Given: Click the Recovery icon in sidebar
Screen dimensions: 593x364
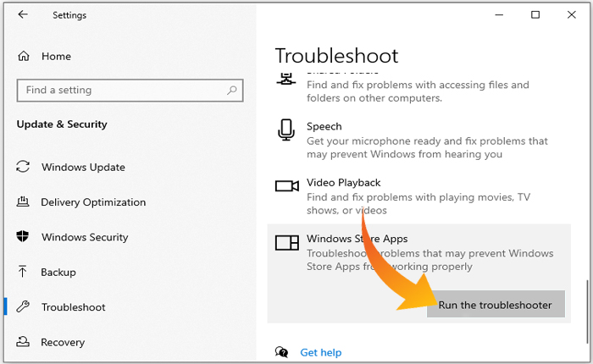Looking at the screenshot, I should 24,342.
